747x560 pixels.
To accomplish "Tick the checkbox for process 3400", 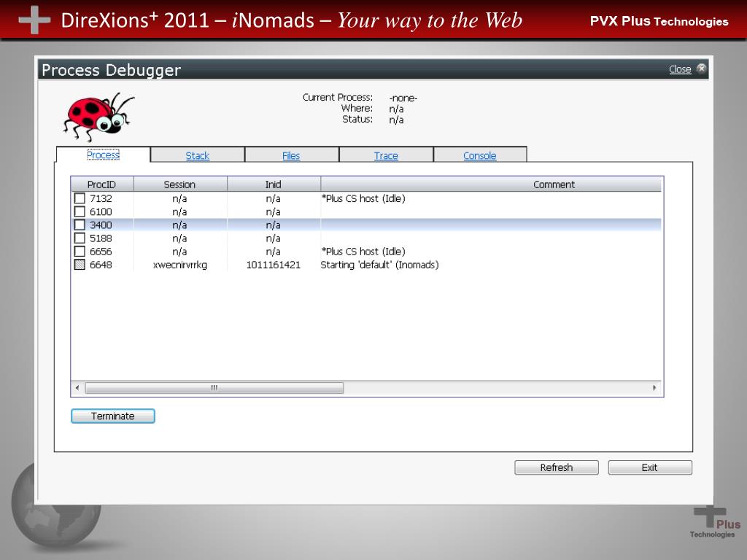I will (x=80, y=225).
